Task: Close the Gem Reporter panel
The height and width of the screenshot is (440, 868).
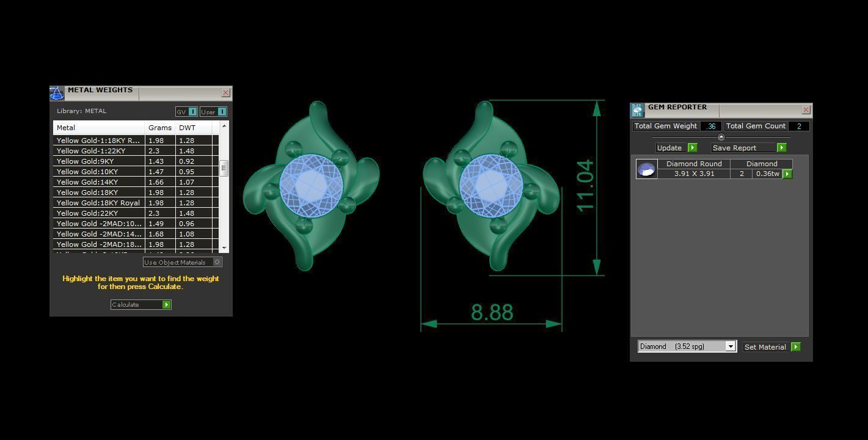Action: [x=806, y=110]
